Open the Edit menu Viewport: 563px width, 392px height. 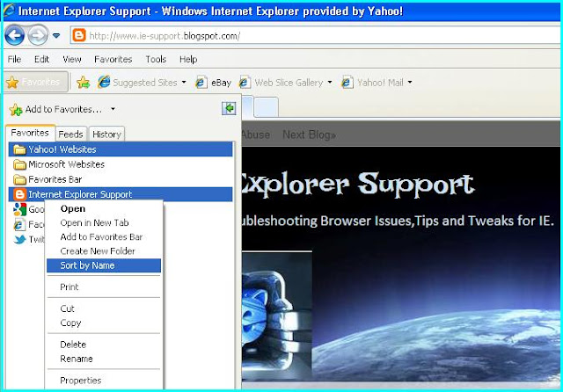pyautogui.click(x=41, y=59)
